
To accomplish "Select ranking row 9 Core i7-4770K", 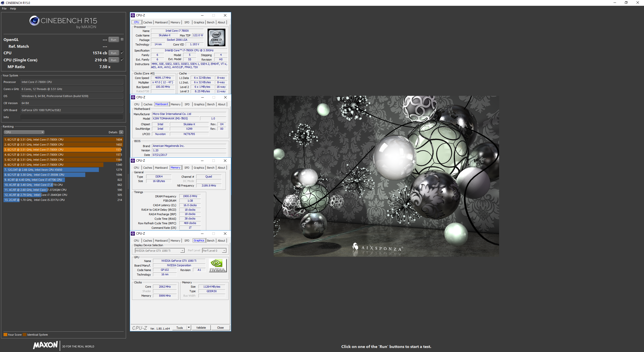I will coord(63,180).
